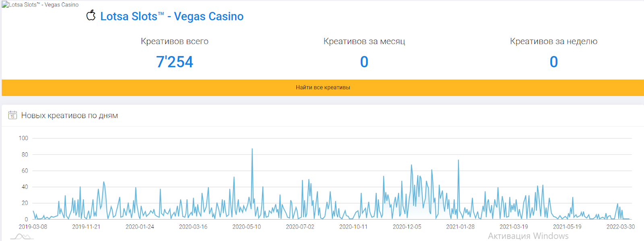This screenshot has height=241, width=644.
Task: Open the Lotsa Slots™ - Vegas Casino title link
Action: coord(172,17)
